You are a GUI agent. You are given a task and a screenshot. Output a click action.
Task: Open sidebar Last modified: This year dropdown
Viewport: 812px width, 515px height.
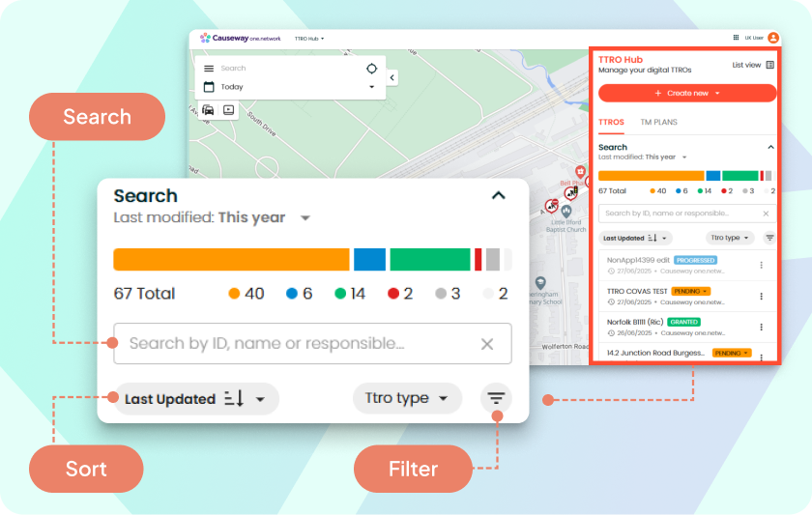[643, 157]
